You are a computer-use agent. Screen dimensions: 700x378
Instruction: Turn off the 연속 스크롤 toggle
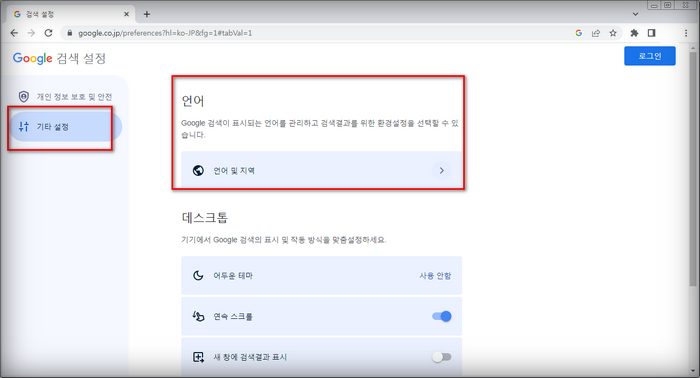coord(442,316)
